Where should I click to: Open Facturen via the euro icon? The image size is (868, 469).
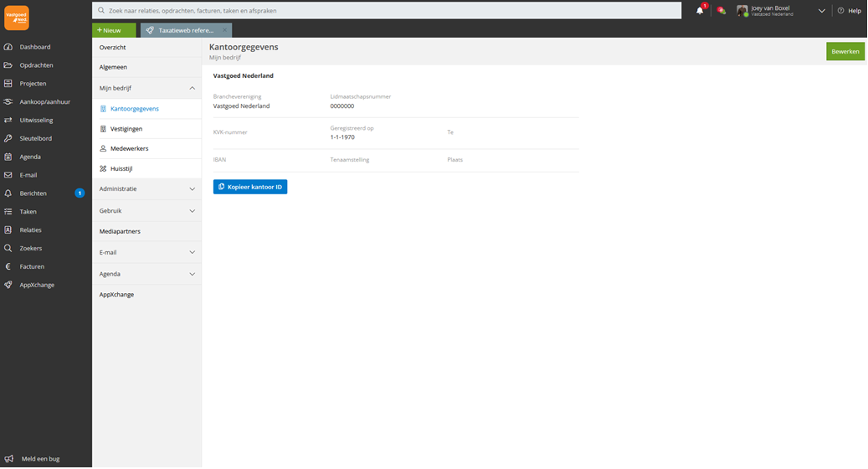pyautogui.click(x=8, y=266)
